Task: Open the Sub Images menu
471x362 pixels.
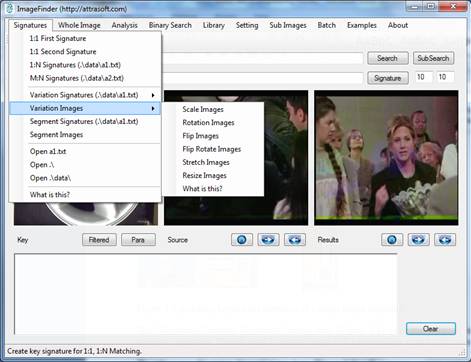Action: (288, 25)
